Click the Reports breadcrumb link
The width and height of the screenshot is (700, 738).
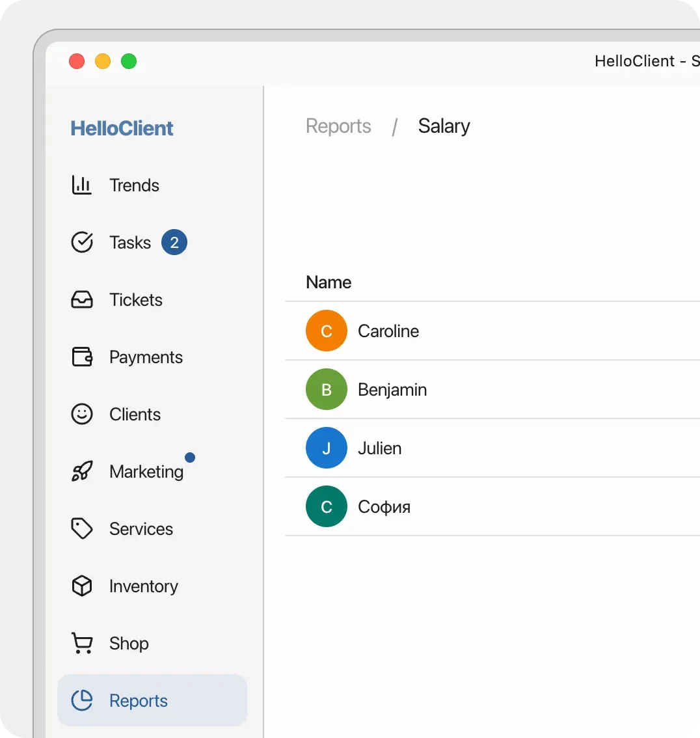338,126
